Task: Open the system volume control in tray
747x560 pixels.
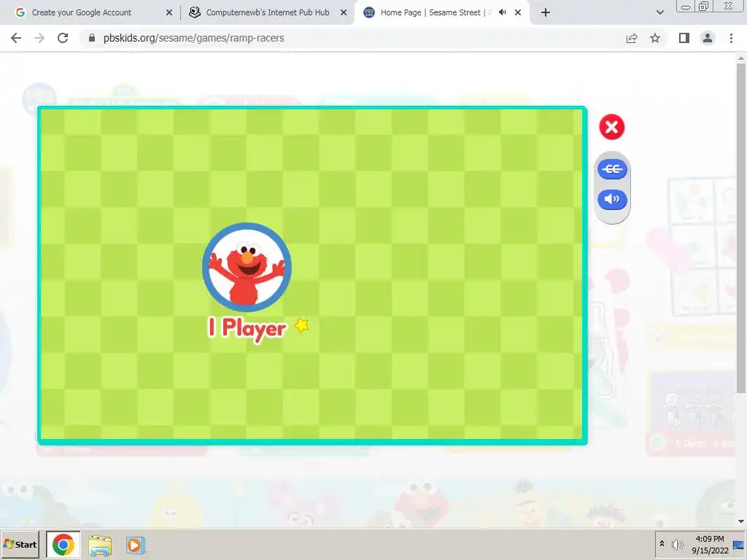Action: point(677,544)
